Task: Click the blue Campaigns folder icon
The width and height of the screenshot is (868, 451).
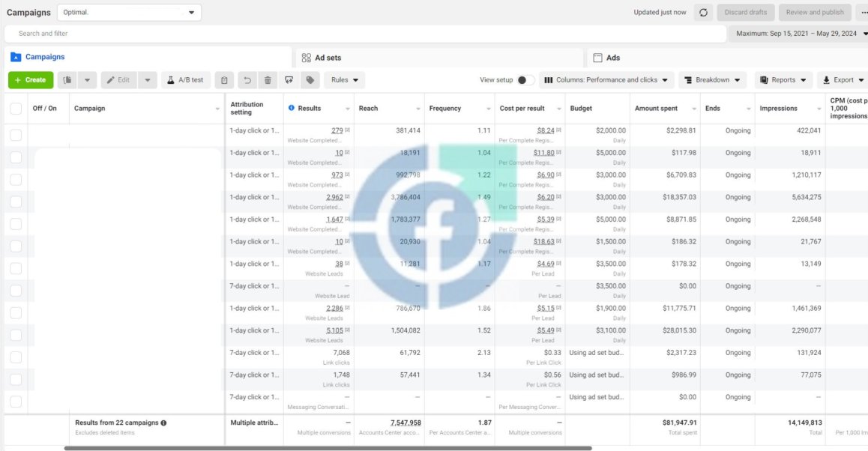Action: point(16,57)
